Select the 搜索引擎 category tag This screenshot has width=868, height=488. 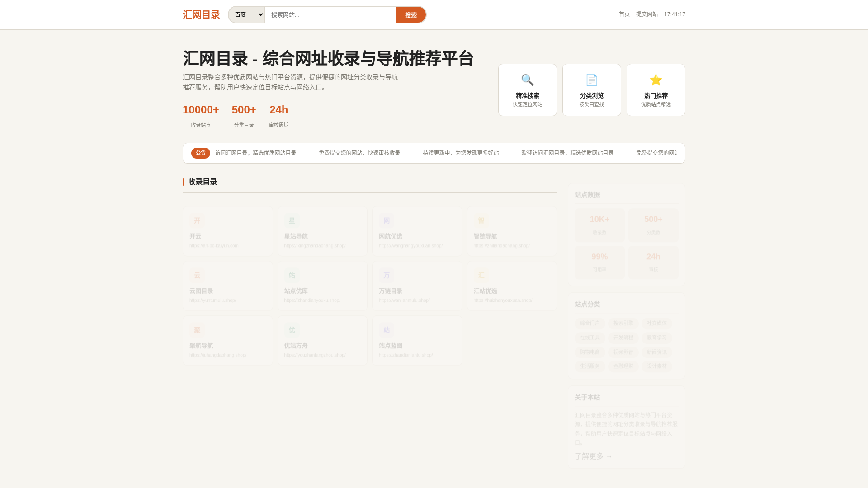tap(623, 323)
